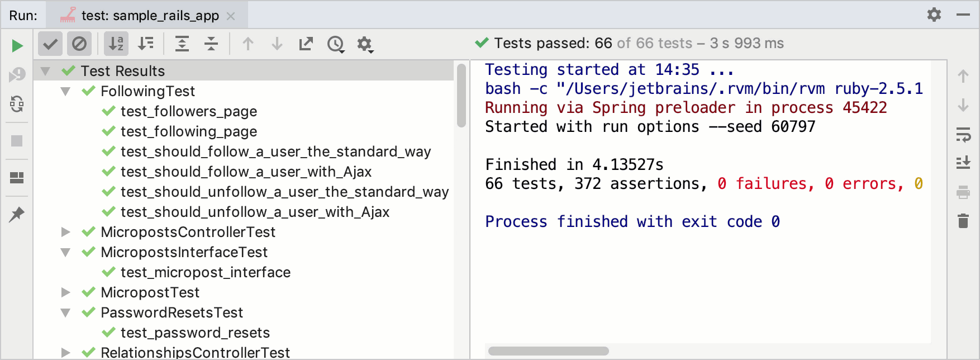Toggle soft-wrap icon in console
This screenshot has width=980, height=360.
pyautogui.click(x=963, y=135)
